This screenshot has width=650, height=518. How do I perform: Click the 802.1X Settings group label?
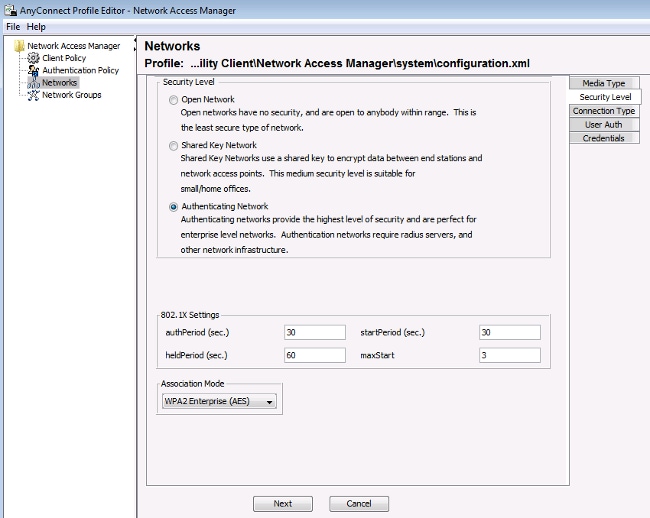coord(190,315)
